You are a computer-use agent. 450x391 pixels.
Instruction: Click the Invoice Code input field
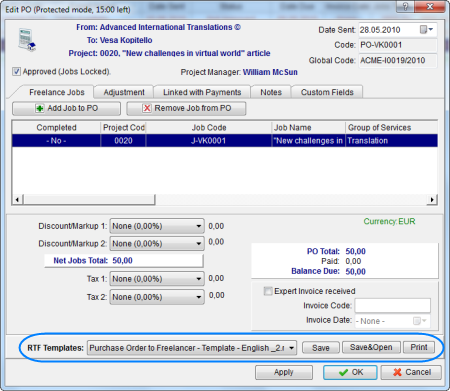click(x=393, y=305)
